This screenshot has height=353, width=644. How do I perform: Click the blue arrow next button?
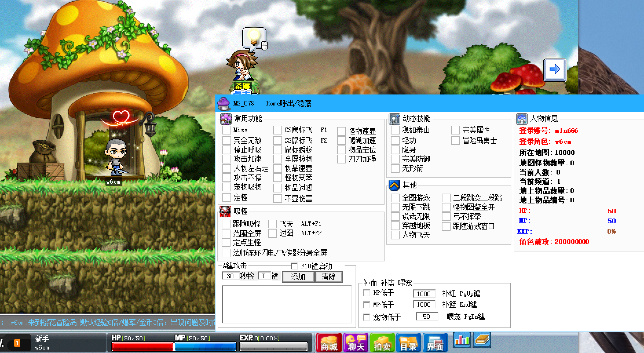point(555,70)
